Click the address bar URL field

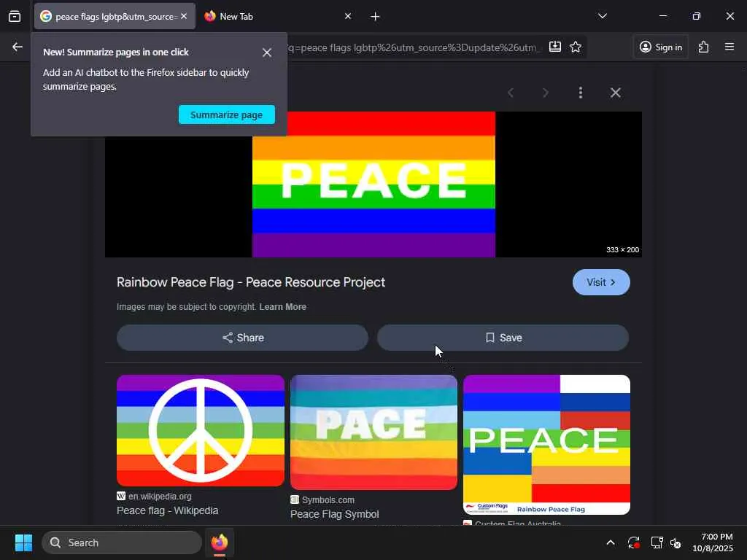point(414,47)
